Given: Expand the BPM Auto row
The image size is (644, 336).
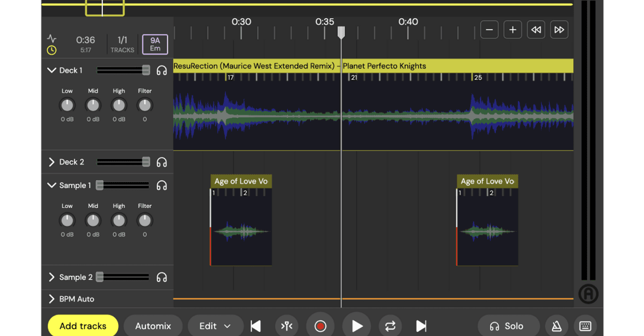Looking at the screenshot, I should pos(52,299).
